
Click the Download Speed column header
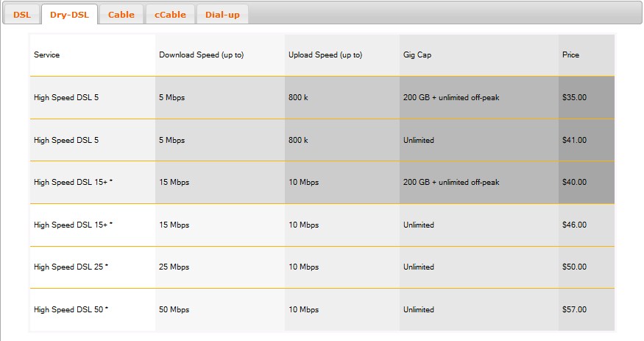[201, 55]
